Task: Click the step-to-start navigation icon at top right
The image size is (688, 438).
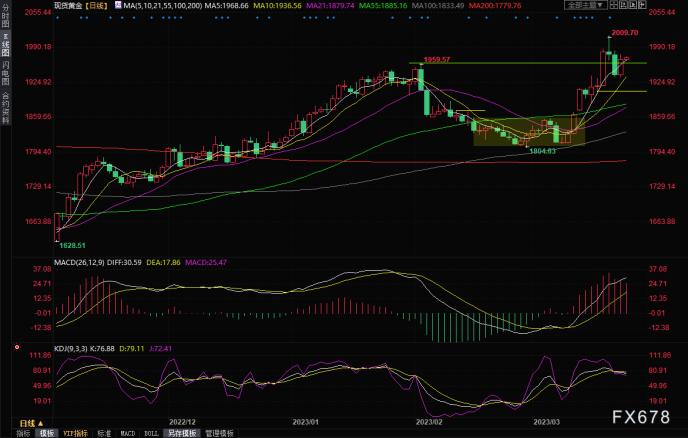Action: (x=624, y=5)
